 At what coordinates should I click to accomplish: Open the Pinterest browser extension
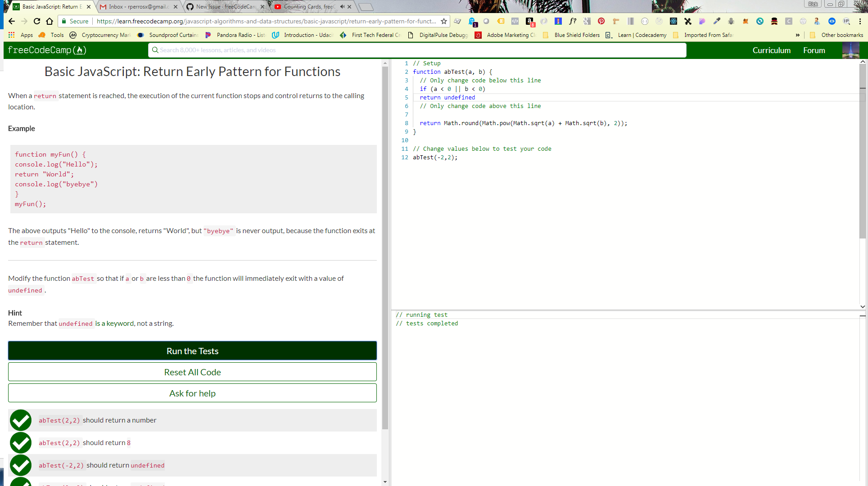601,21
